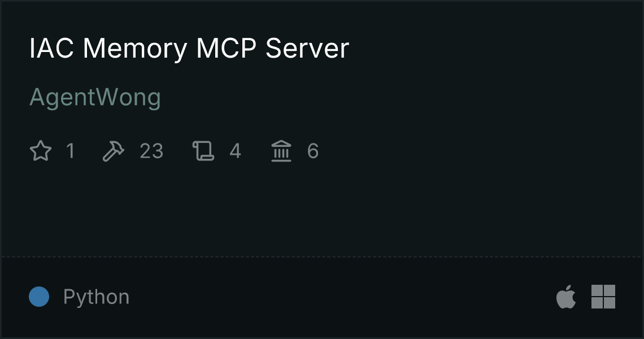The width and height of the screenshot is (644, 339).
Task: Select the blue Python language dot
Action: 39,297
